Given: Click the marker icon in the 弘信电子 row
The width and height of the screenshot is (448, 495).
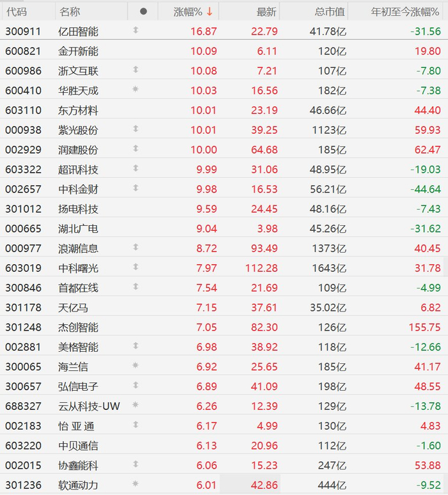Looking at the screenshot, I should [136, 385].
